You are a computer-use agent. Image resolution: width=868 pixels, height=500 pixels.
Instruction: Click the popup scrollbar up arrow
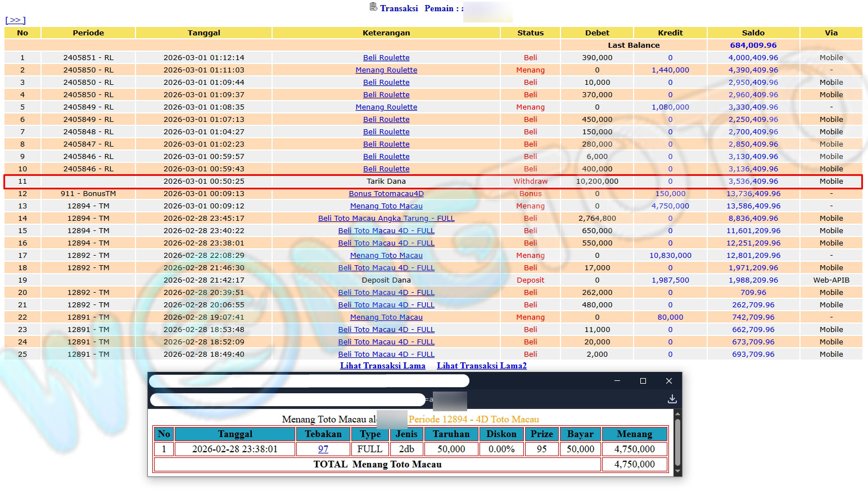tap(677, 414)
